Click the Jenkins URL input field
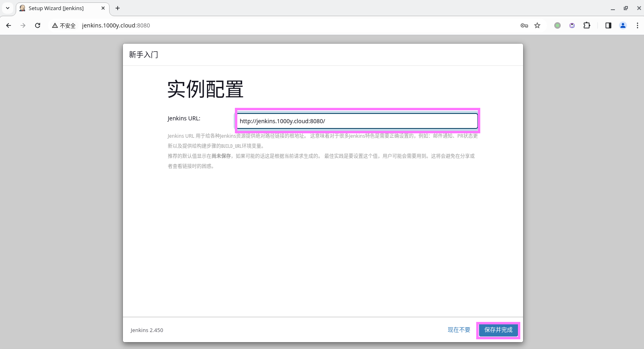 357,121
